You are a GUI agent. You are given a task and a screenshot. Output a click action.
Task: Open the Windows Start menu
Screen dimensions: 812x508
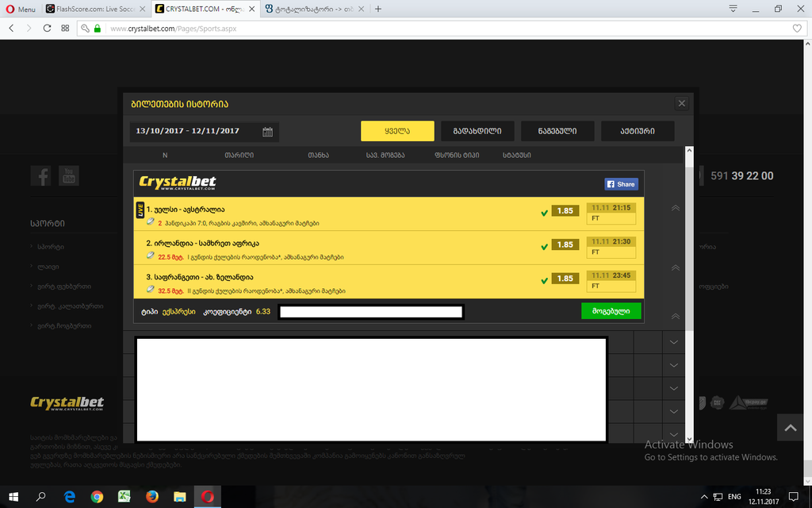pos(13,497)
